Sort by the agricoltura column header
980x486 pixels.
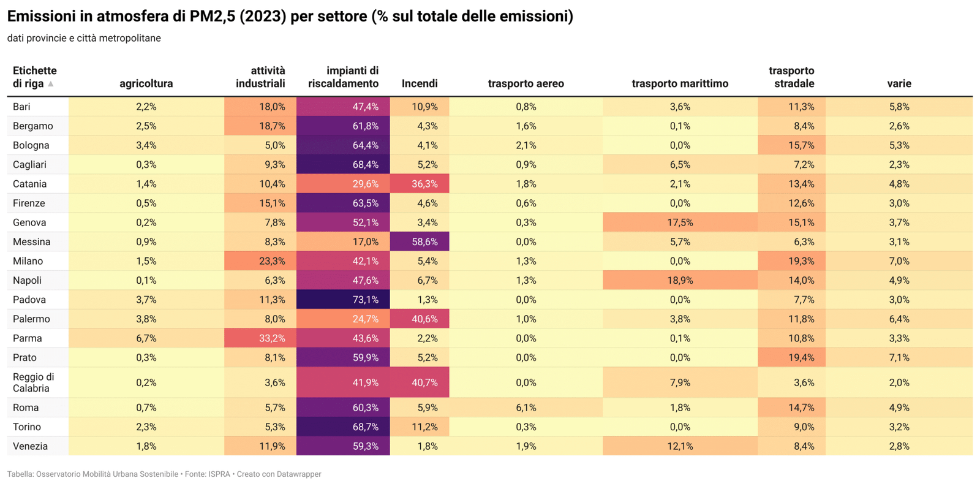146,83
